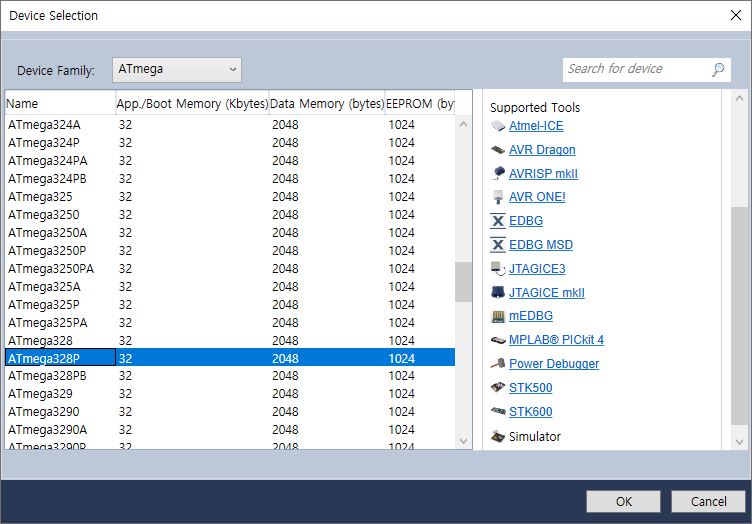Click the device list scrollbar thumb
The image size is (752, 524).
463,282
